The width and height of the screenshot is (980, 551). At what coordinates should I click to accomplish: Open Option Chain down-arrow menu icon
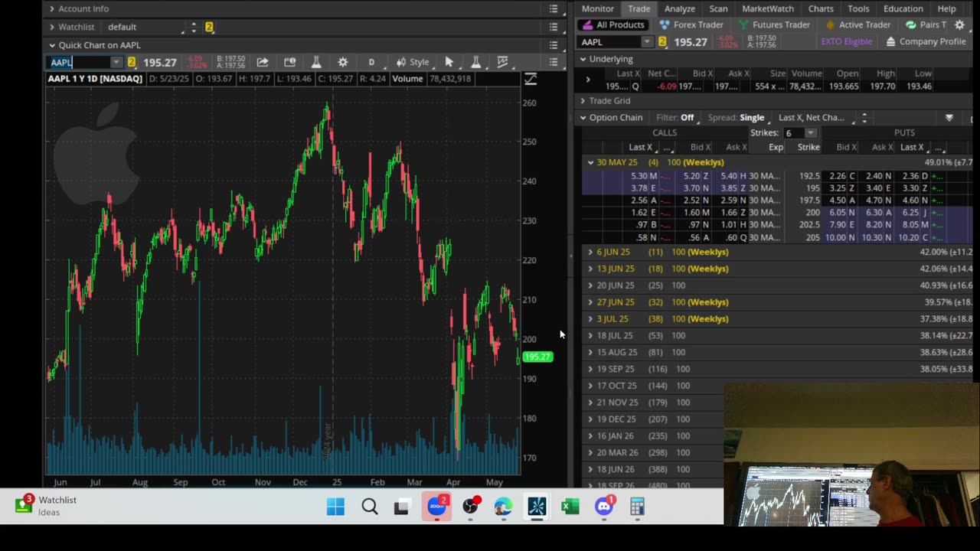(949, 118)
